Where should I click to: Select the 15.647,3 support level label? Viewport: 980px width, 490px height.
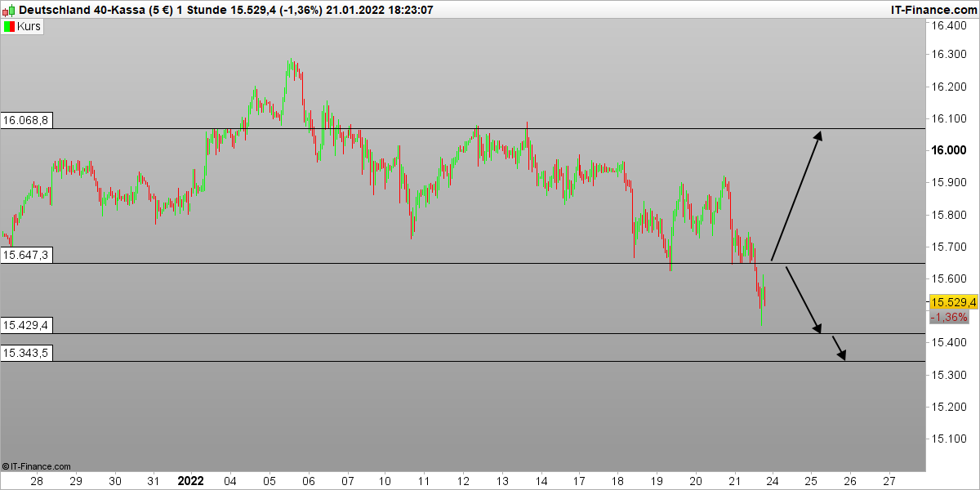tap(26, 254)
